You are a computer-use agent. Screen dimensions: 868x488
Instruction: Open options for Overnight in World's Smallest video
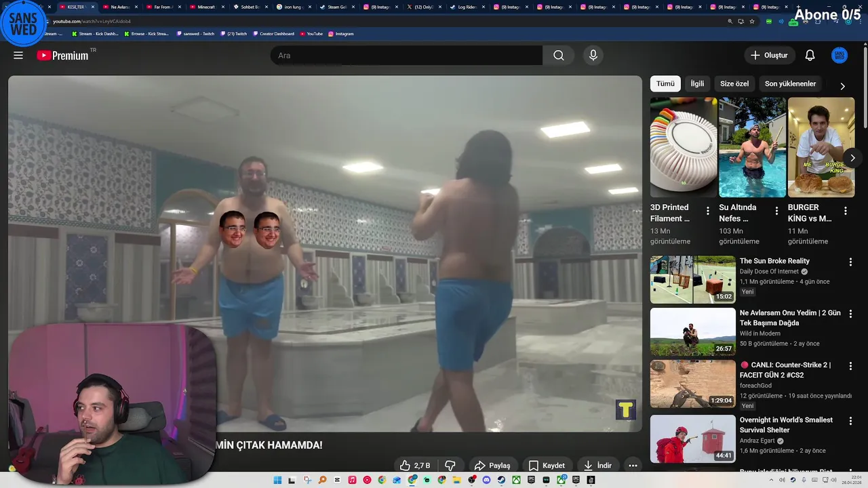(x=850, y=420)
